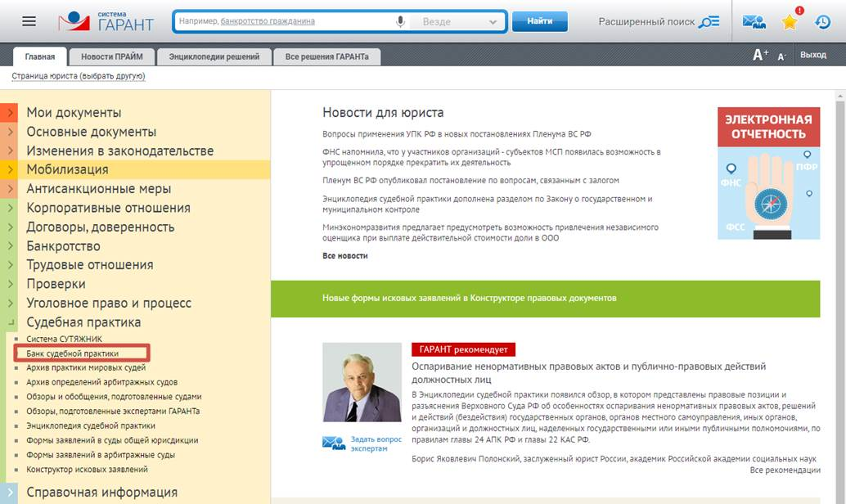The image size is (846, 504).
Task: Open Минэкономразвития news about независимого оценщика
Action: point(490,232)
